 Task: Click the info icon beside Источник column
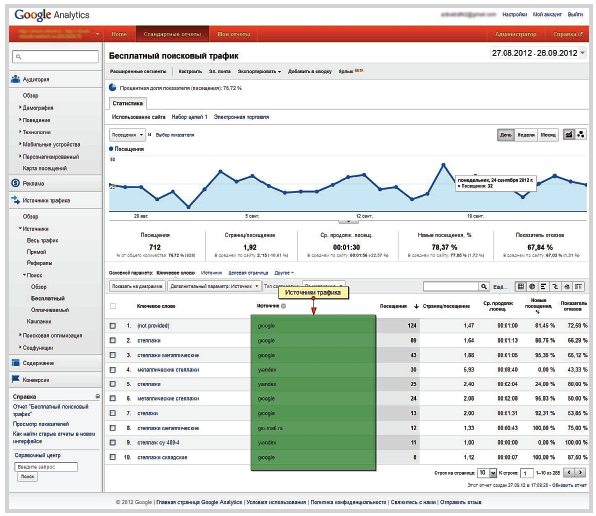(x=283, y=306)
